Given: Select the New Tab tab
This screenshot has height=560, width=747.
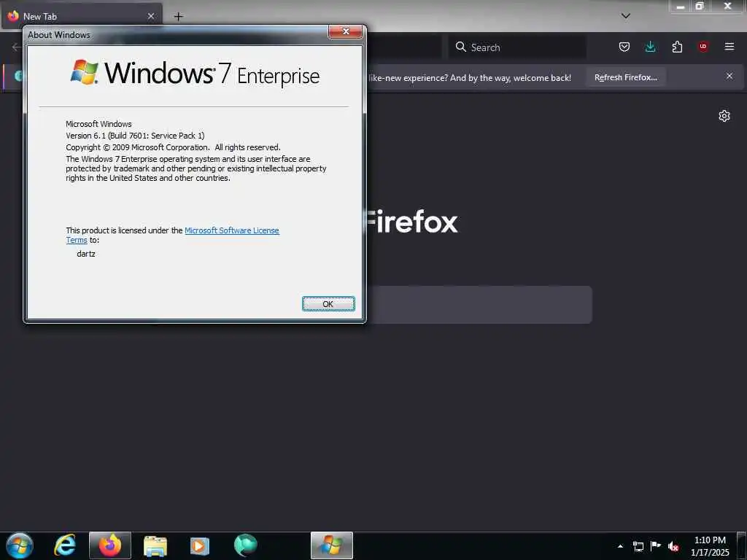Looking at the screenshot, I should 81,16.
